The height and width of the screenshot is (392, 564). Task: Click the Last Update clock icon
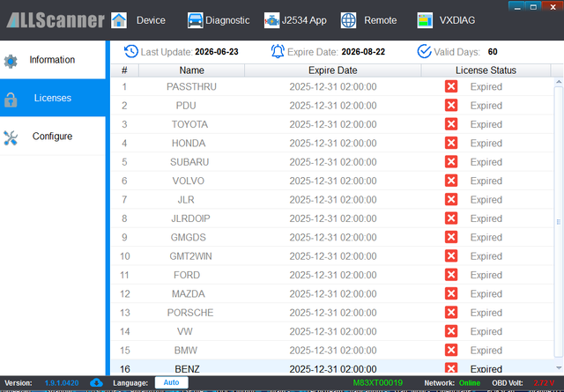click(x=131, y=51)
